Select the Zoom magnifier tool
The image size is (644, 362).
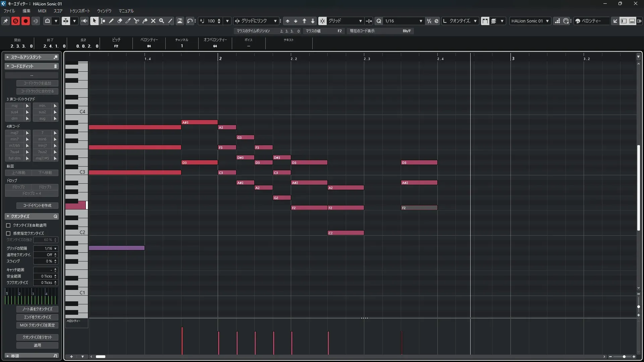tap(162, 21)
